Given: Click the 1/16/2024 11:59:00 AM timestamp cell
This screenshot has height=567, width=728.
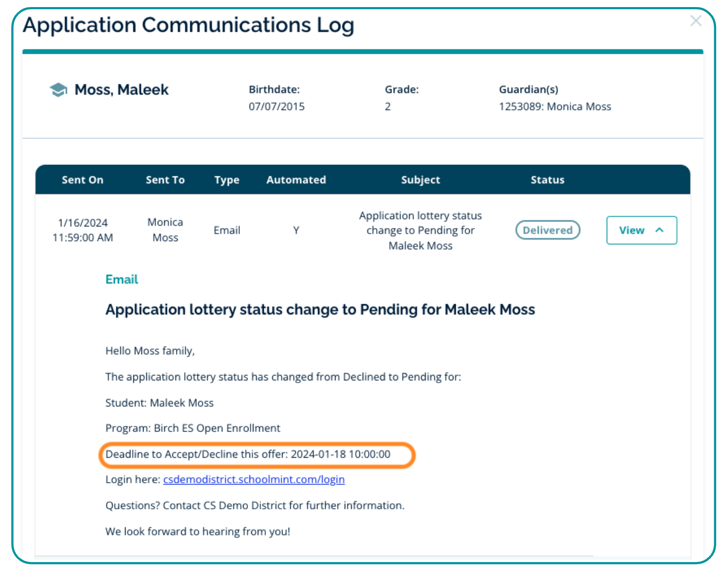Looking at the screenshot, I should click(x=83, y=230).
